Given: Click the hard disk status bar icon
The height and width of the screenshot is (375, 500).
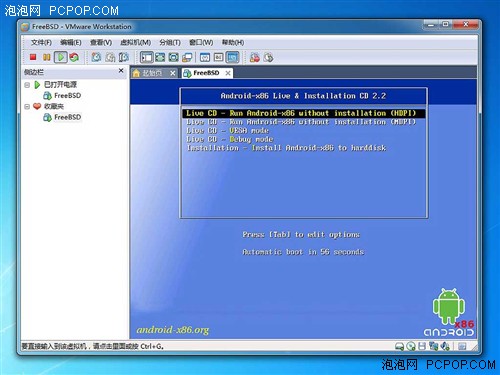Looking at the screenshot, I should click(399, 347).
